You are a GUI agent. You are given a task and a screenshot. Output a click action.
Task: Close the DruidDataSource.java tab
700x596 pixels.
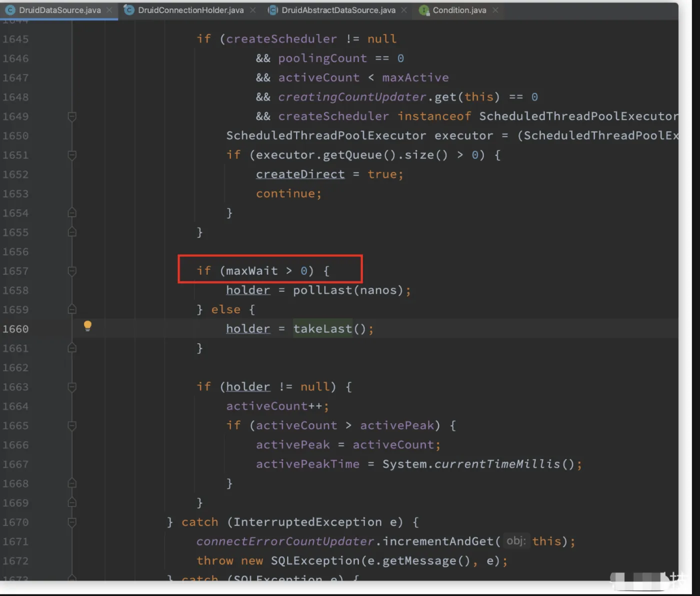coord(109,10)
